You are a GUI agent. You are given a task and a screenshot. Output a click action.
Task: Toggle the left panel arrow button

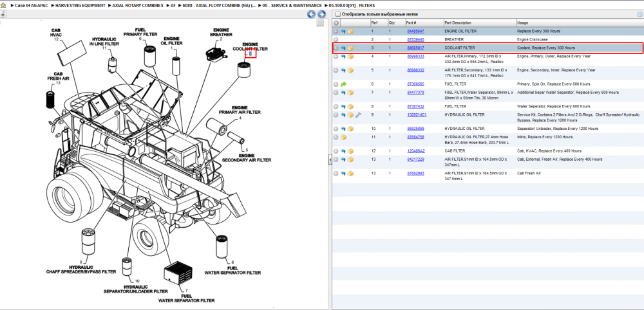[3, 14]
